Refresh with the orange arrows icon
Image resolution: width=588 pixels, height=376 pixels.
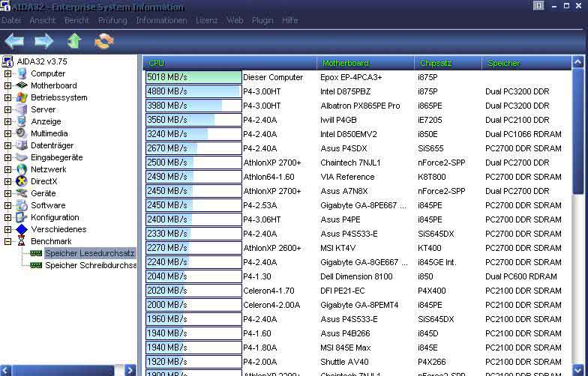[103, 40]
